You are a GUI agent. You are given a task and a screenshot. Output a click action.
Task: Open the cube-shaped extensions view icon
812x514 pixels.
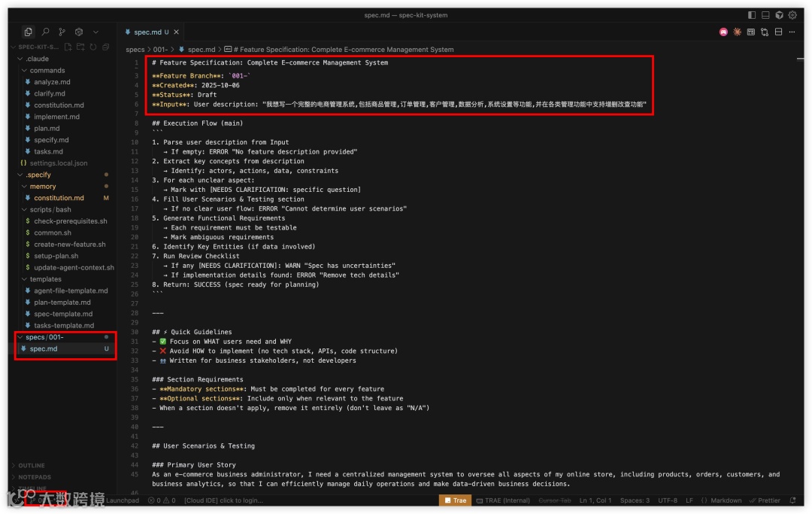[x=79, y=32]
